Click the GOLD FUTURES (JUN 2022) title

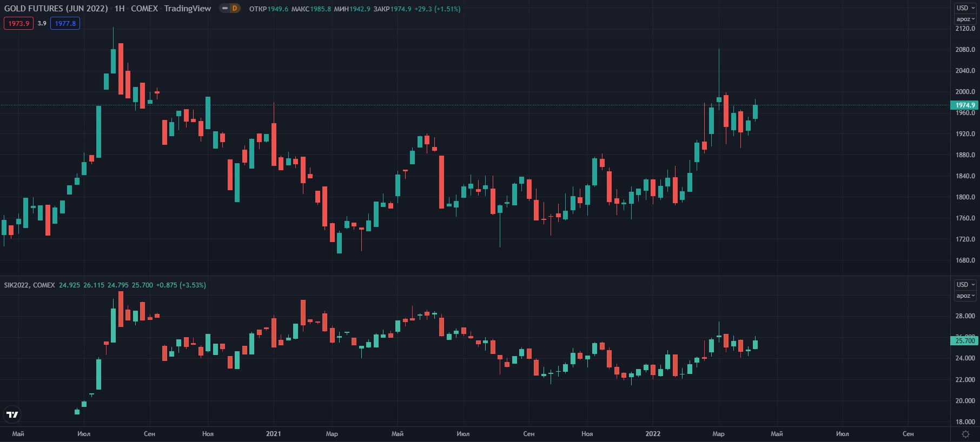tap(56, 9)
